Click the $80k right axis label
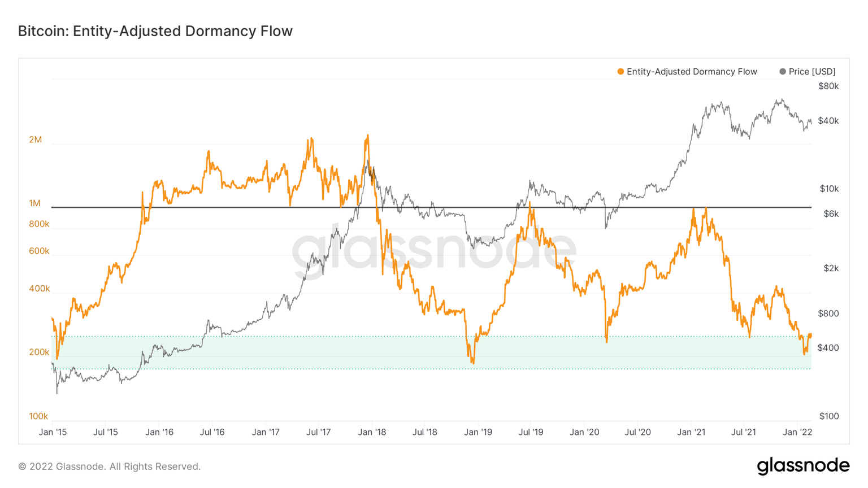The width and height of the screenshot is (868, 488). (x=828, y=86)
